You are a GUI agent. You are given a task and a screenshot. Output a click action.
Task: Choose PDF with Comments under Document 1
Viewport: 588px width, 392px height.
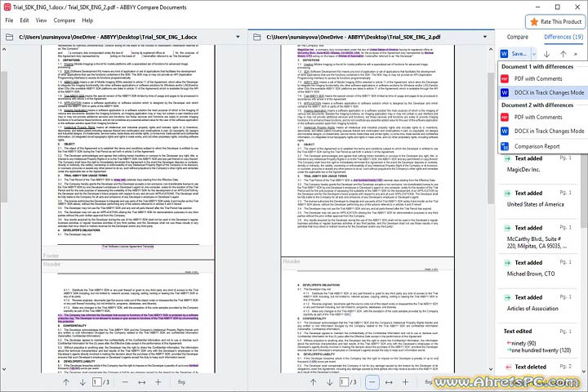(x=537, y=78)
